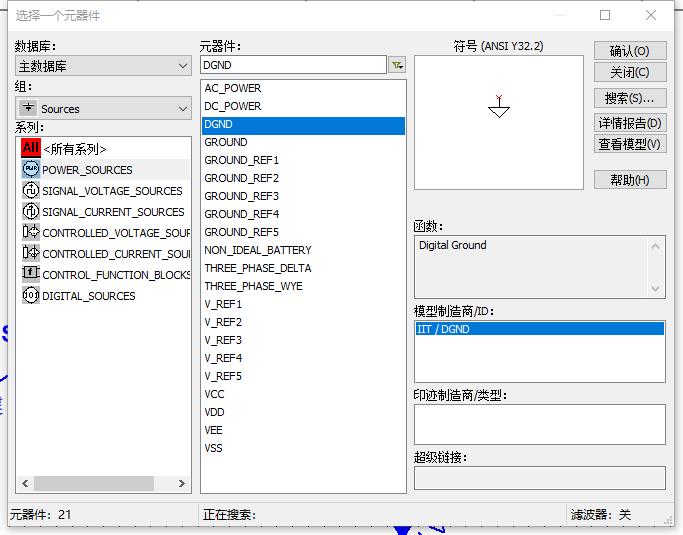Screen dimensions: 683x535
Task: Click the 确认(O) button
Action: coord(630,51)
